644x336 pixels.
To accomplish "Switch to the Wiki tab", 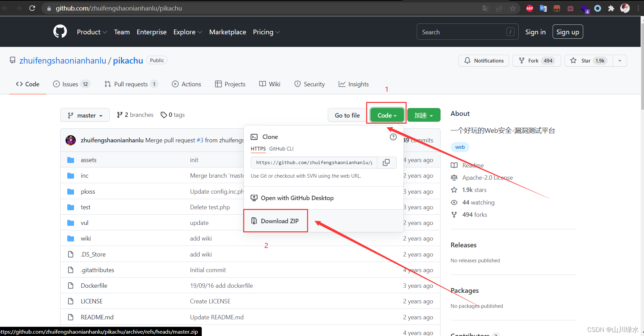I will click(270, 84).
